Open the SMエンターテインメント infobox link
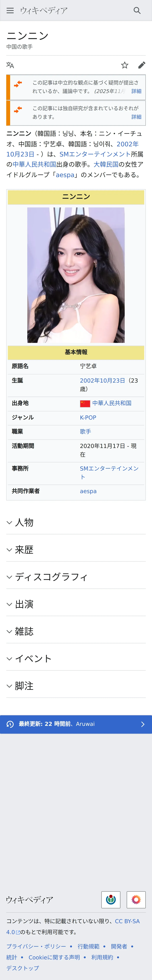 pos(109,468)
